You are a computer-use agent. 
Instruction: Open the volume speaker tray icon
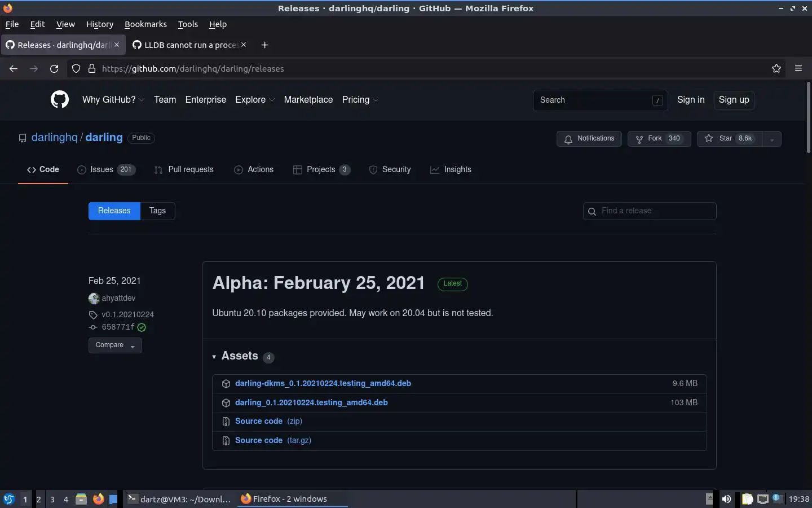point(726,499)
